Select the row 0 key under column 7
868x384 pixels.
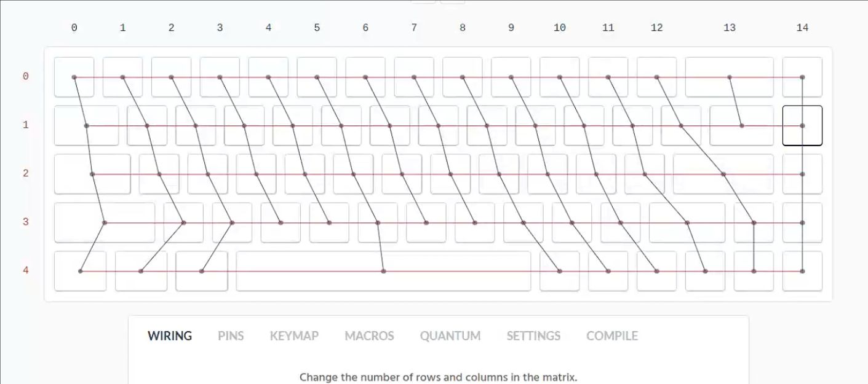click(414, 77)
